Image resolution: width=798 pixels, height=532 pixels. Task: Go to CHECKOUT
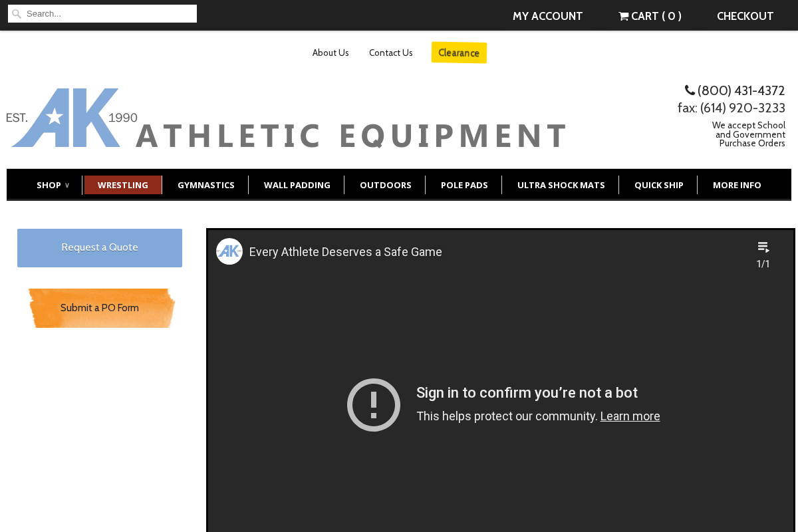pos(745,16)
